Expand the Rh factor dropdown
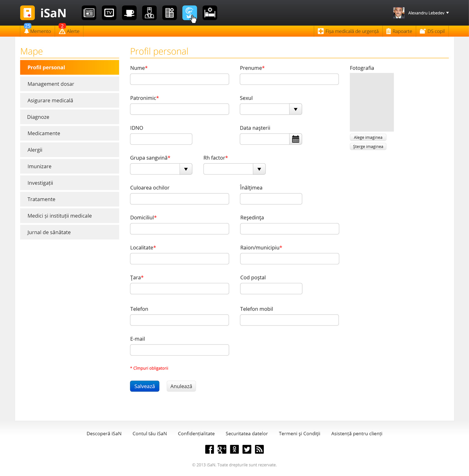469x476 pixels. pos(259,169)
